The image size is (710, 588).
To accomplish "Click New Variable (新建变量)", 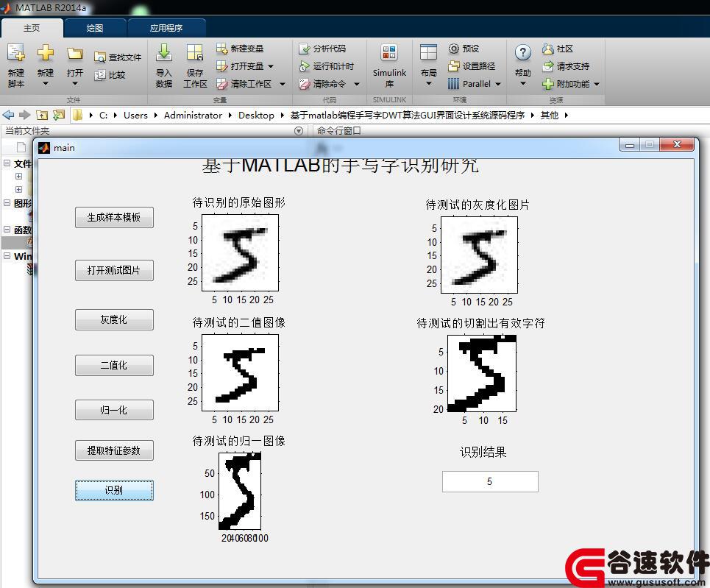I will [x=240, y=48].
